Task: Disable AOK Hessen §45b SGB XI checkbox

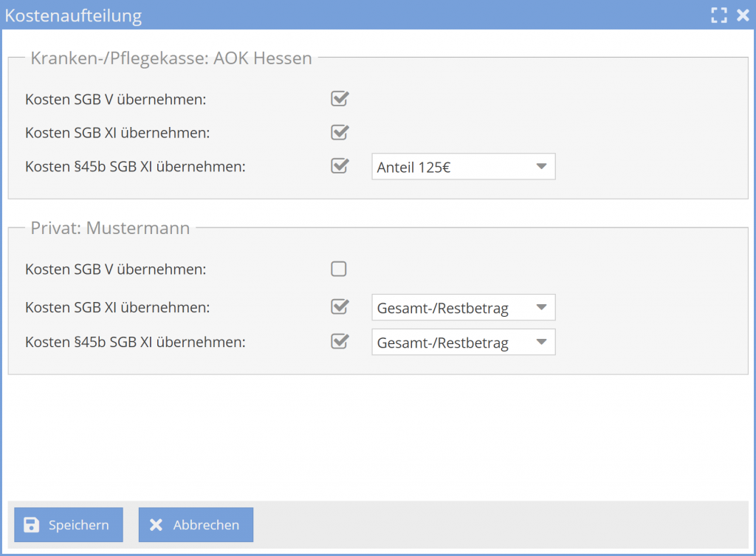Action: pos(339,166)
